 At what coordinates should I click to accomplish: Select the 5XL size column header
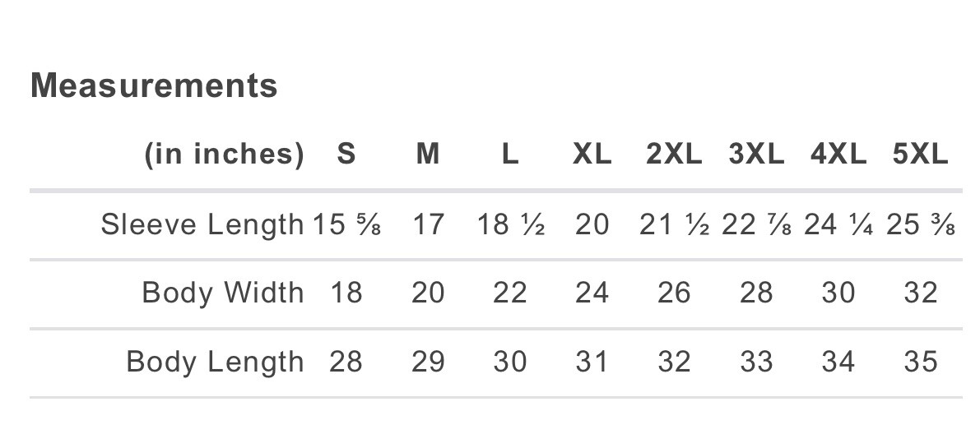(921, 154)
